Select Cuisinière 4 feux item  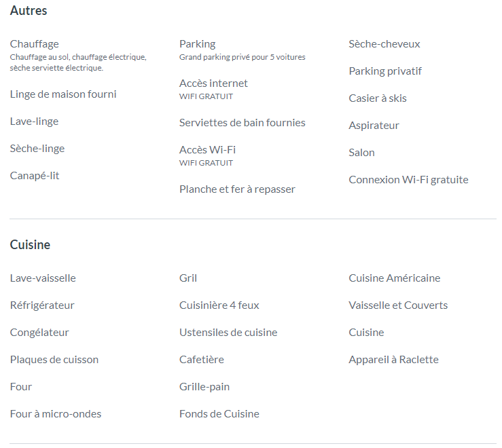coord(219,305)
